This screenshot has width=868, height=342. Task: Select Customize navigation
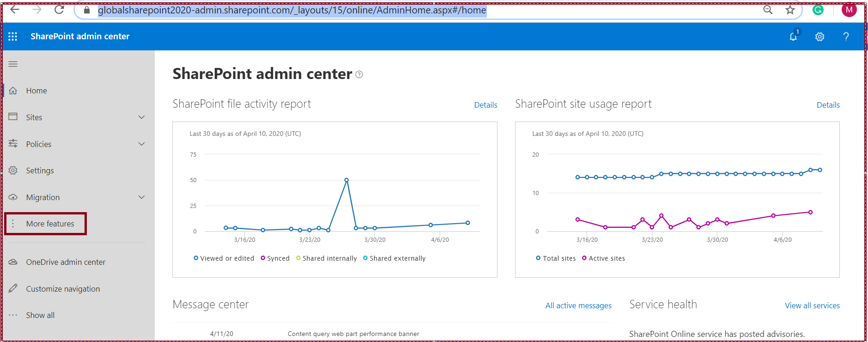point(63,289)
